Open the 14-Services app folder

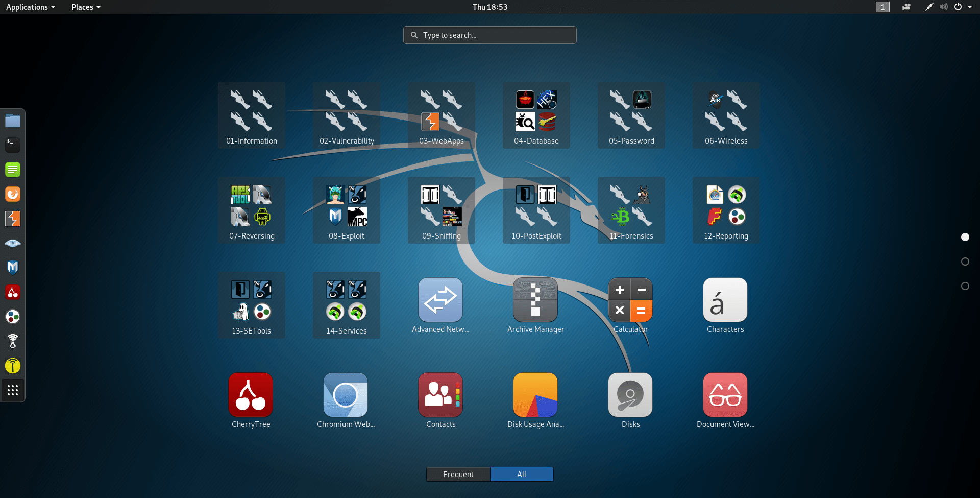(x=347, y=305)
